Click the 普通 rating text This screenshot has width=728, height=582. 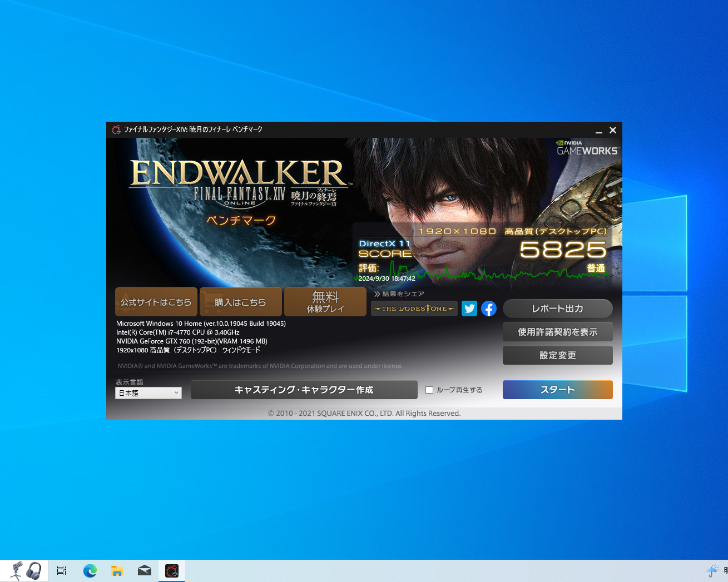596,268
